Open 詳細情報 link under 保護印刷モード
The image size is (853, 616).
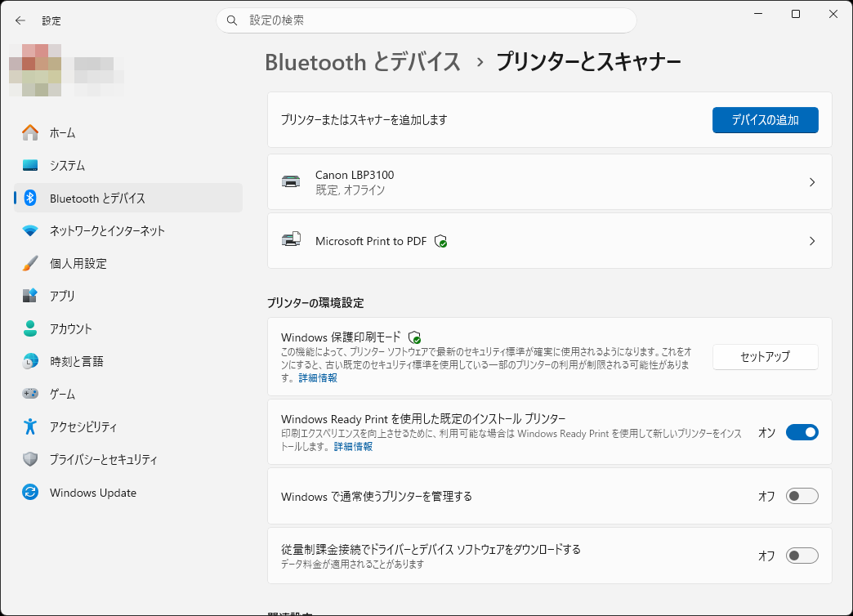tap(318, 377)
